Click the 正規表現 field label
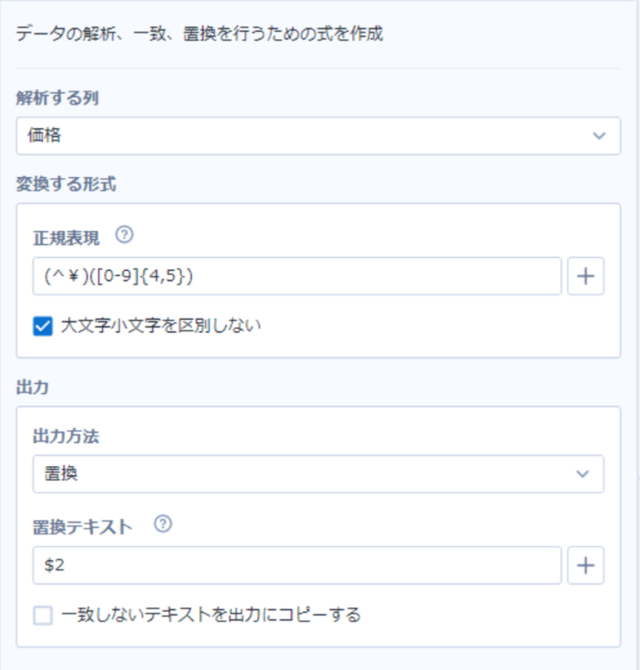Image resolution: width=640 pixels, height=670 pixels. [x=66, y=238]
